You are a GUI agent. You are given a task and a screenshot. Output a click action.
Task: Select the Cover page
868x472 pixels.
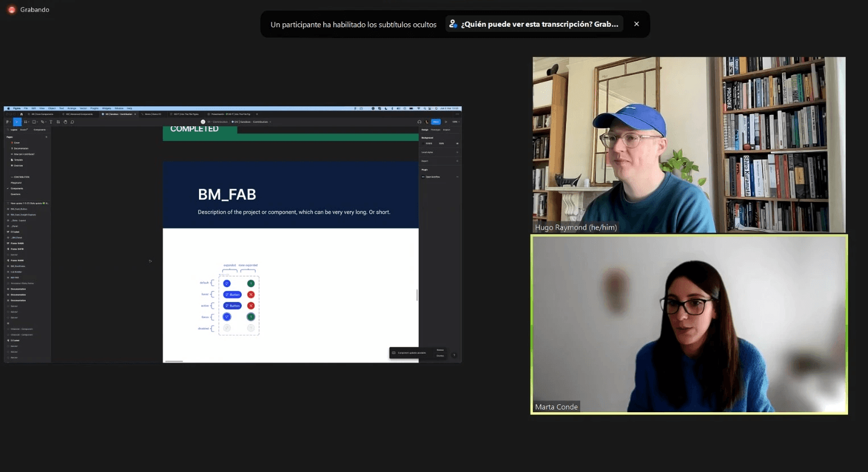coord(15,143)
